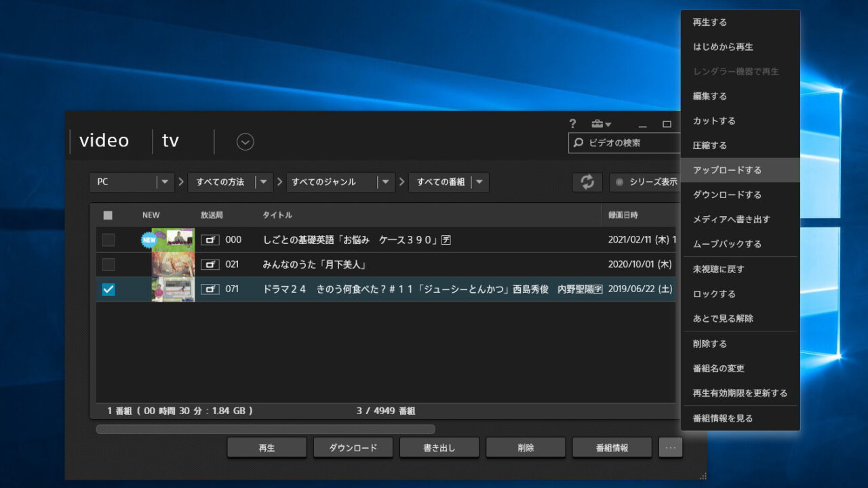Toggle the シリーズ表示 radio option
Viewport: 868px width, 488px height.
[x=619, y=182]
